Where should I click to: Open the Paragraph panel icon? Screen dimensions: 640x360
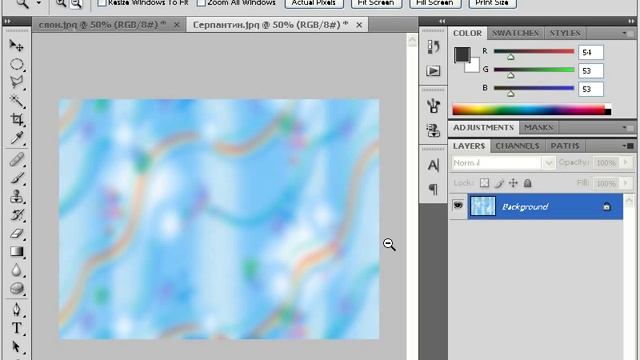(x=433, y=189)
